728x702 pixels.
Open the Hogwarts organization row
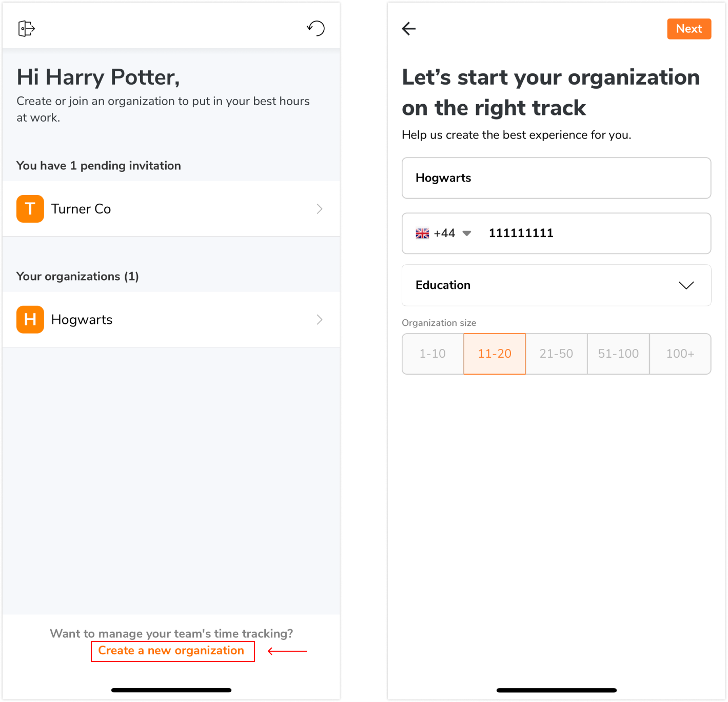click(171, 320)
